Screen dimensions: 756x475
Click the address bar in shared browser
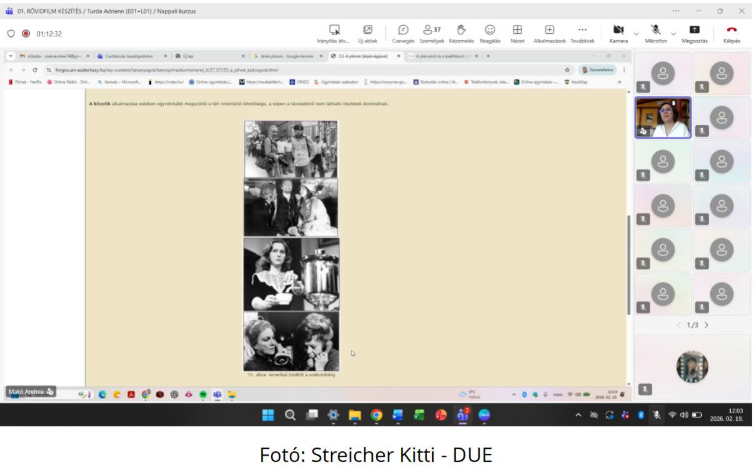pos(304,70)
